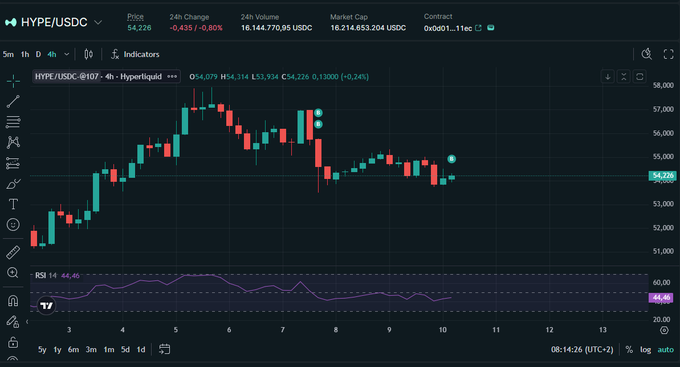Set range to 5d

coord(125,350)
